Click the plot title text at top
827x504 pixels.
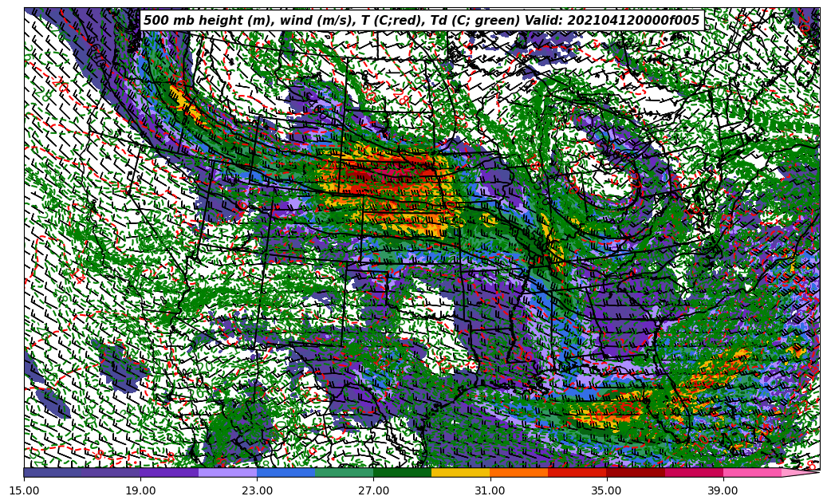pyautogui.click(x=421, y=21)
